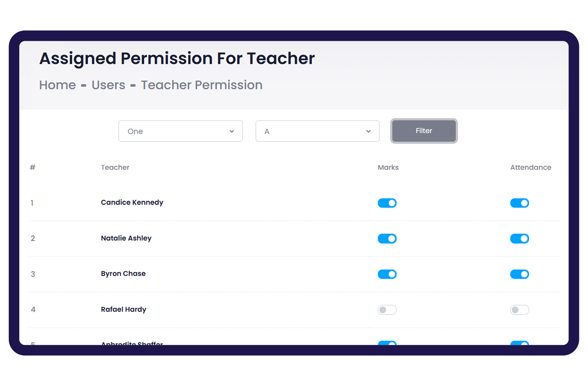The image size is (588, 386).
Task: Switch off Marks for Byron Chase
Action: [387, 274]
